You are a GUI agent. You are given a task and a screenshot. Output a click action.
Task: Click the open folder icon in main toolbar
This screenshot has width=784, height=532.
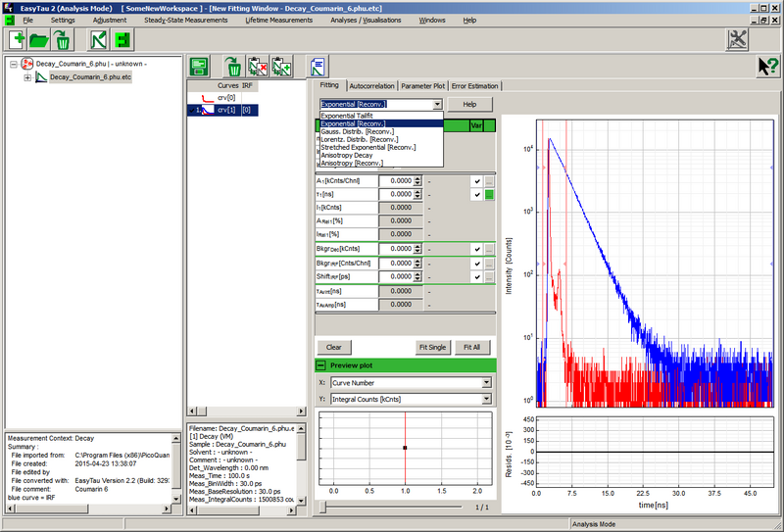click(40, 39)
